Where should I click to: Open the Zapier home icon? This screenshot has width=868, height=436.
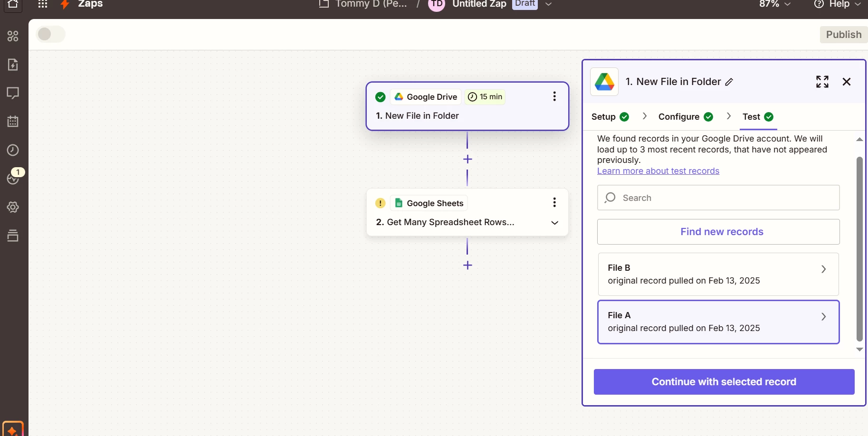[13, 4]
